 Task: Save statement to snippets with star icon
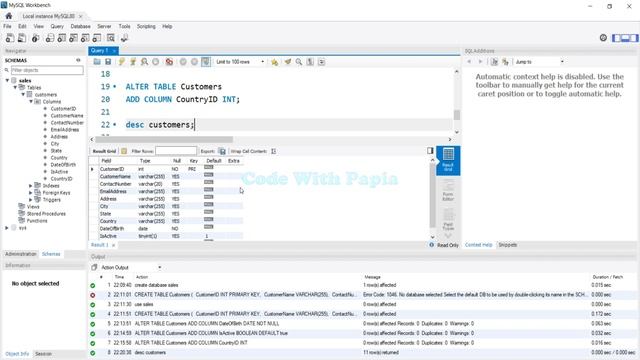click(274, 62)
